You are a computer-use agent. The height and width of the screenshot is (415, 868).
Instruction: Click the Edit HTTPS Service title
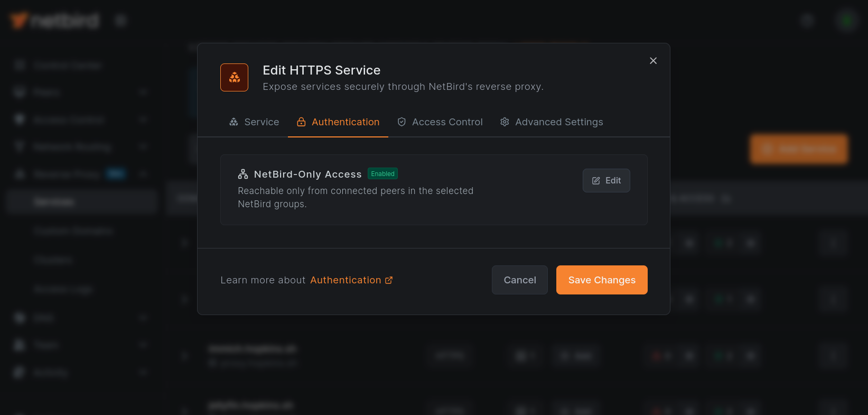pos(322,70)
